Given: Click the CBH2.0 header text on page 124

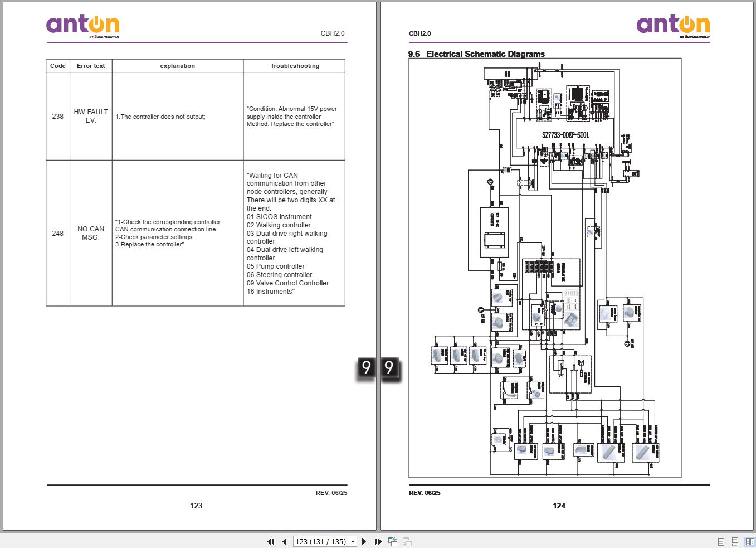Looking at the screenshot, I should tap(420, 33).
